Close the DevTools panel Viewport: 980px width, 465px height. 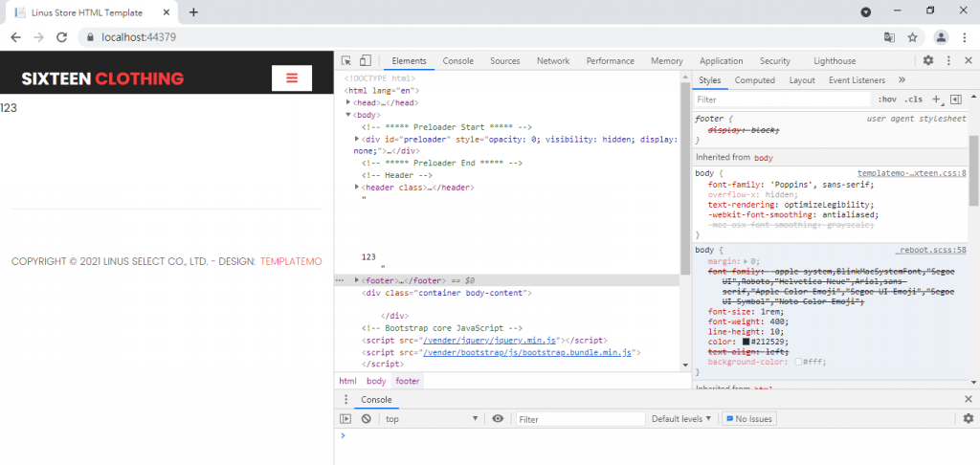click(969, 60)
